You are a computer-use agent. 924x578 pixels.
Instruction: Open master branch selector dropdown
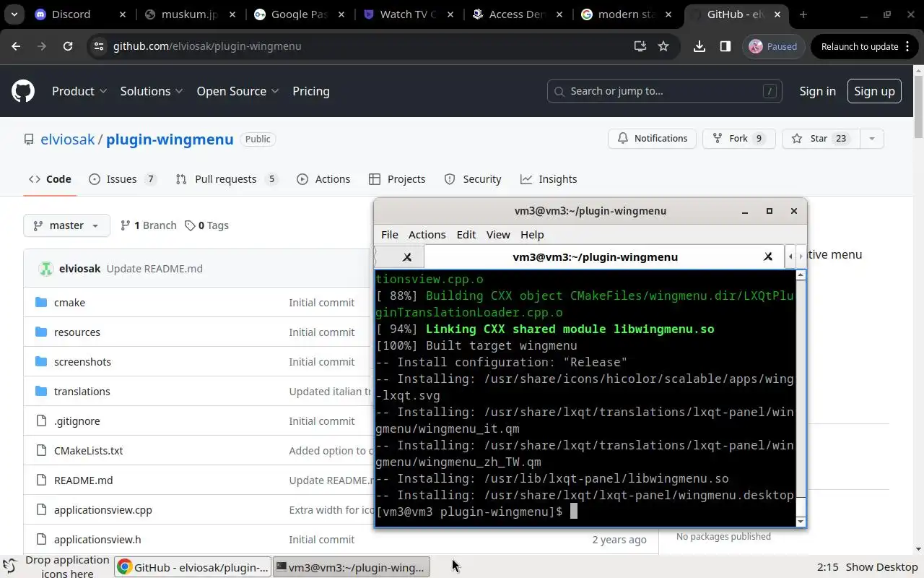click(x=66, y=225)
